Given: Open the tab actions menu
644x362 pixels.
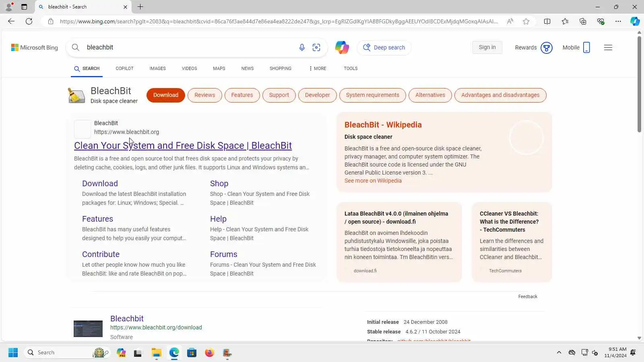Looking at the screenshot, I should (24, 7).
